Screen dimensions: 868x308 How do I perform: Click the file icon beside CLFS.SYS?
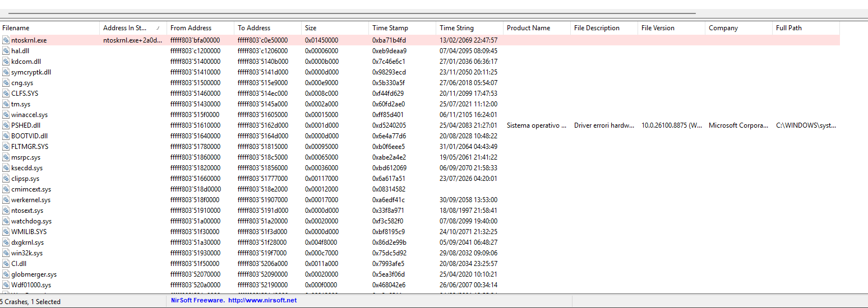pos(6,94)
